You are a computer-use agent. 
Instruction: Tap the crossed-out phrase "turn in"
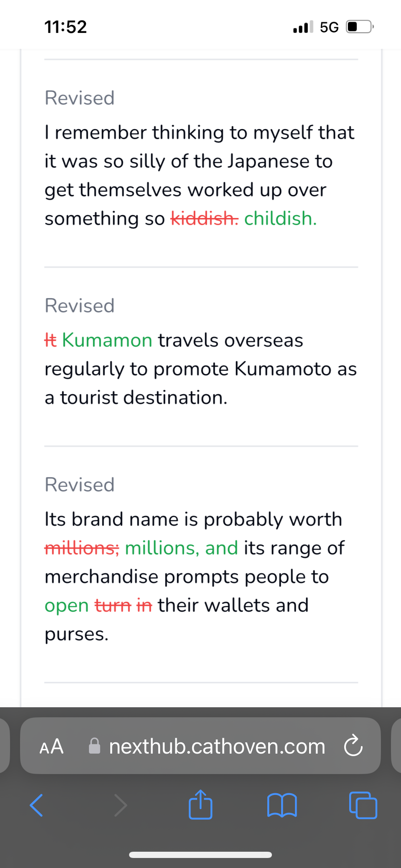tap(123, 606)
